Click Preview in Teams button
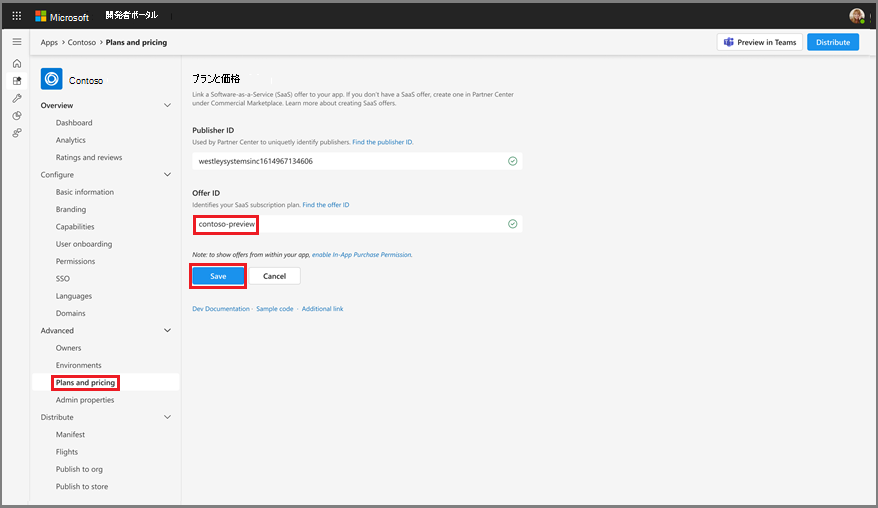This screenshot has width=878, height=508. (759, 42)
